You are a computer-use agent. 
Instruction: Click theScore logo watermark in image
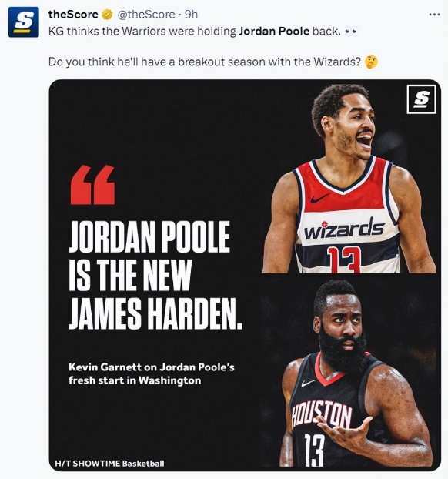point(421,99)
